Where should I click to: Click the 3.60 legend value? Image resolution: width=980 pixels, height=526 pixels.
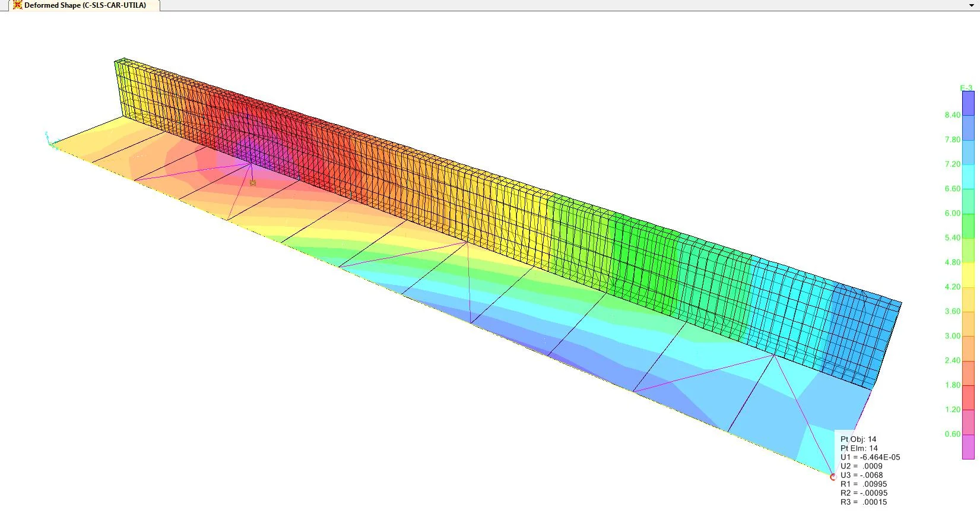click(952, 311)
